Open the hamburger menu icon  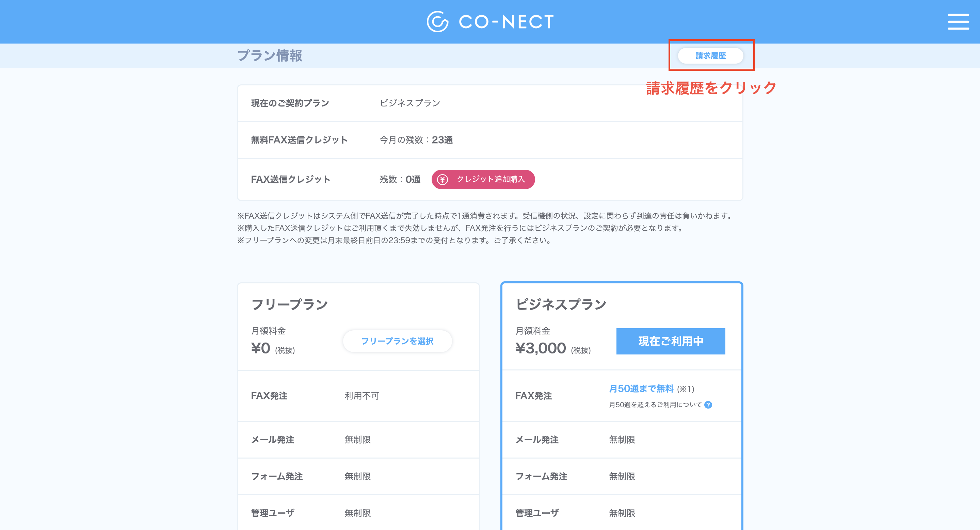point(958,22)
